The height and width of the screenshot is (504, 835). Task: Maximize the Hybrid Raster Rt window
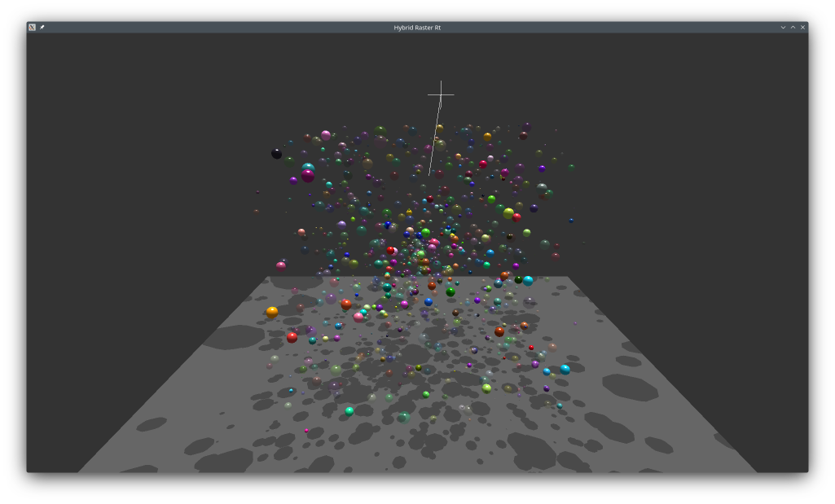pyautogui.click(x=793, y=27)
